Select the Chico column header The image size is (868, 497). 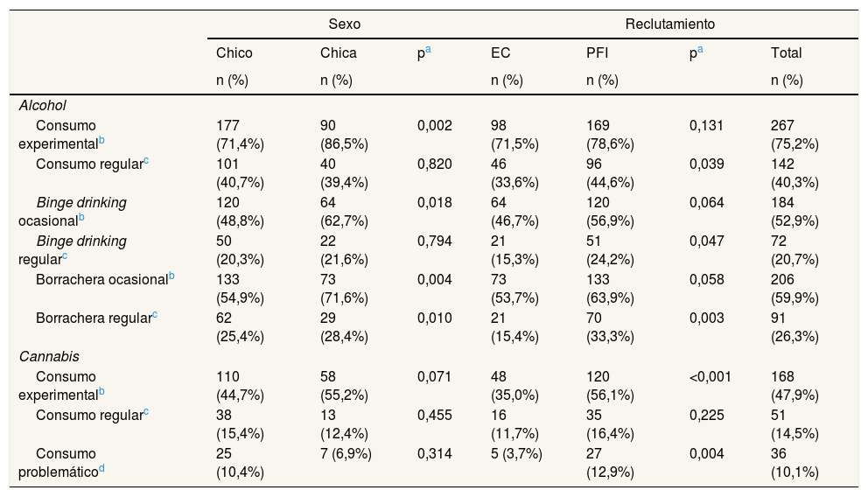[234, 53]
